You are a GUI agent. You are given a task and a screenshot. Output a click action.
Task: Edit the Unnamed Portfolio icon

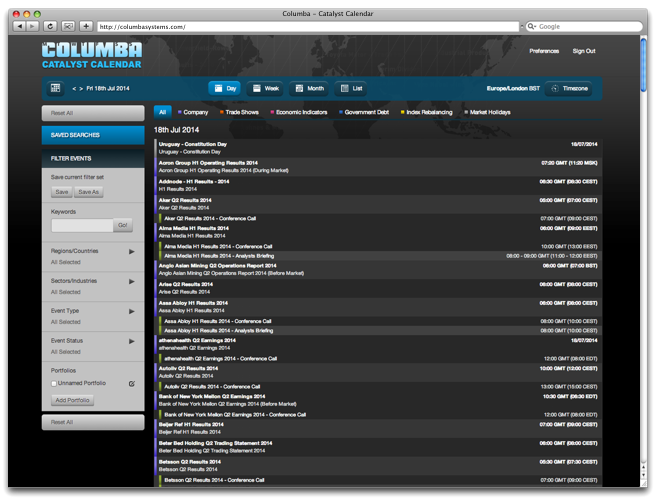click(132, 384)
